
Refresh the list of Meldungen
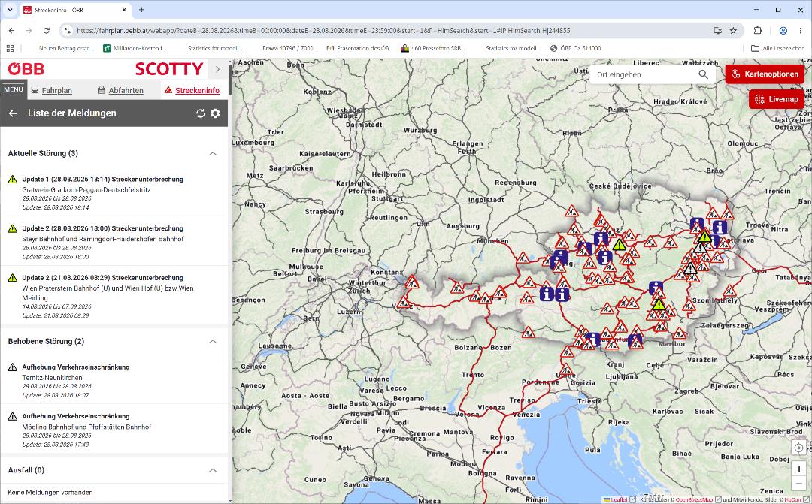201,113
